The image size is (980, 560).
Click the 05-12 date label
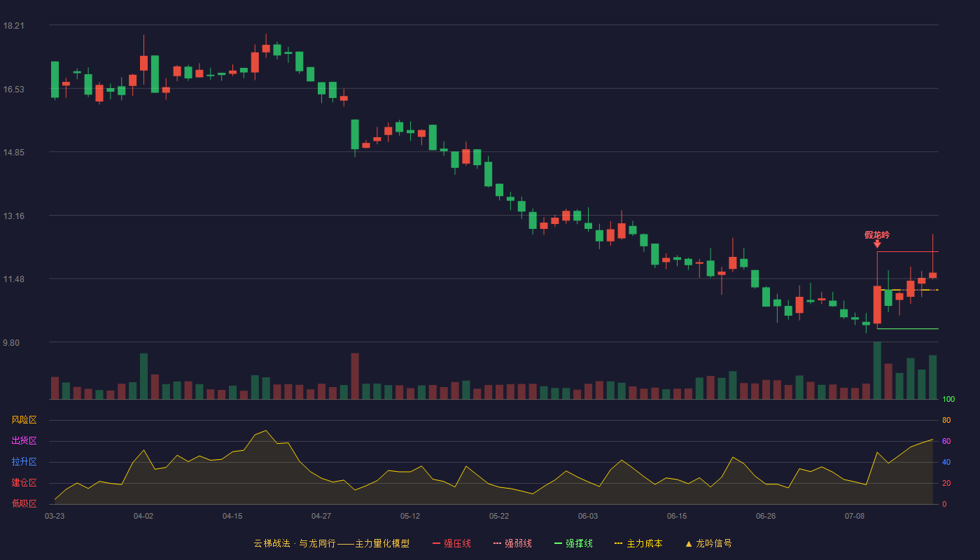click(410, 516)
